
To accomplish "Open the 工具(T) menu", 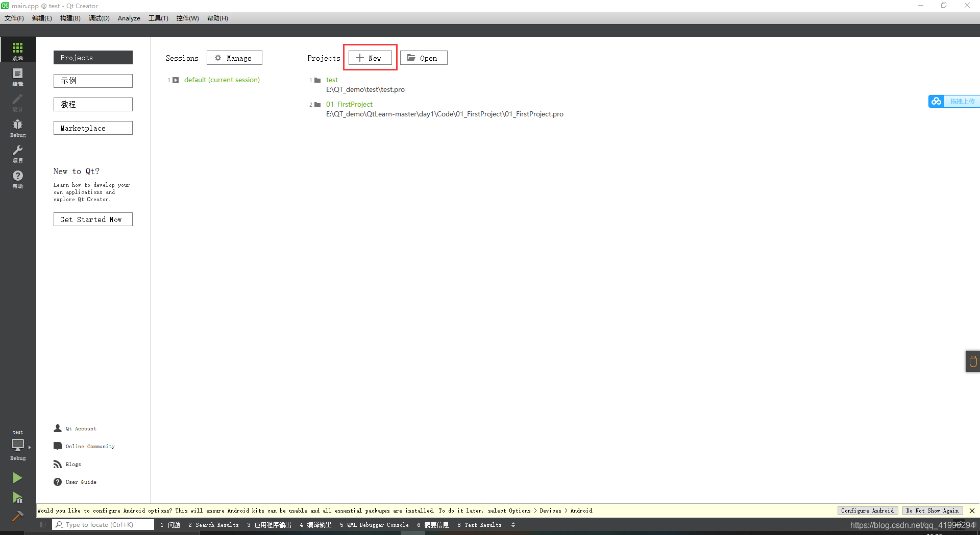I will (158, 18).
